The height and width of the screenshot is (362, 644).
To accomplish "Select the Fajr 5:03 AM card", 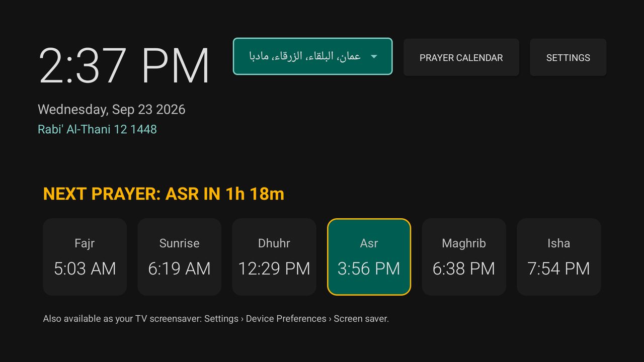I will coord(85,257).
